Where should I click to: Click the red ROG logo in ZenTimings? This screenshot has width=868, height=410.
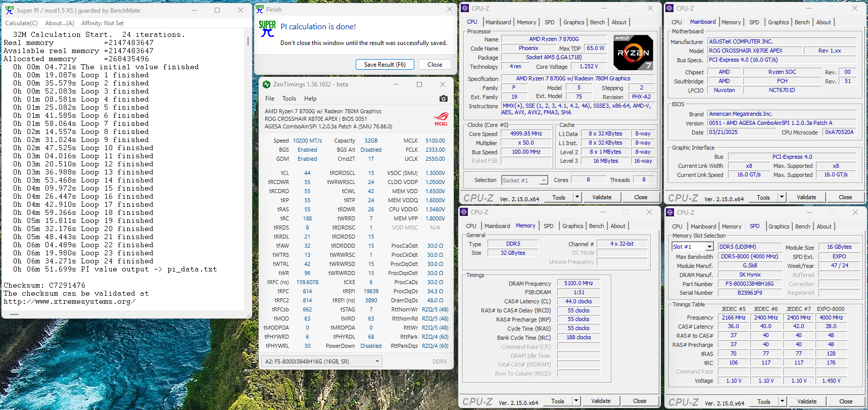coord(441,119)
